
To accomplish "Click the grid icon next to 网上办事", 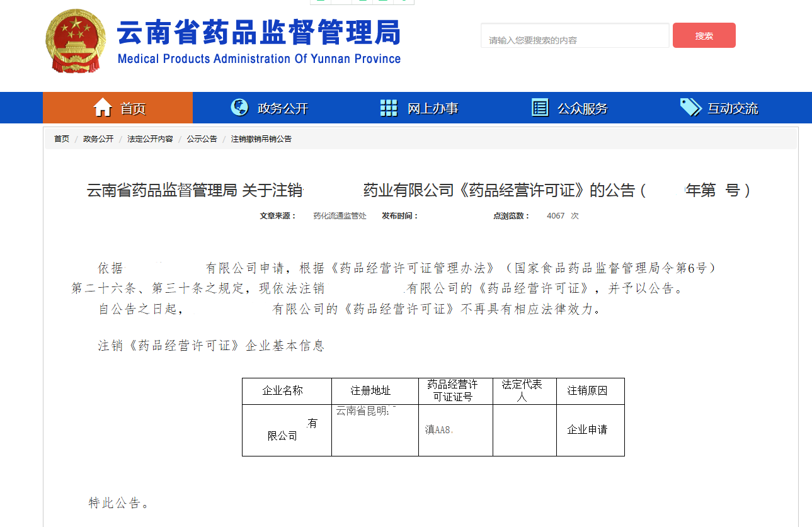I will [x=389, y=107].
